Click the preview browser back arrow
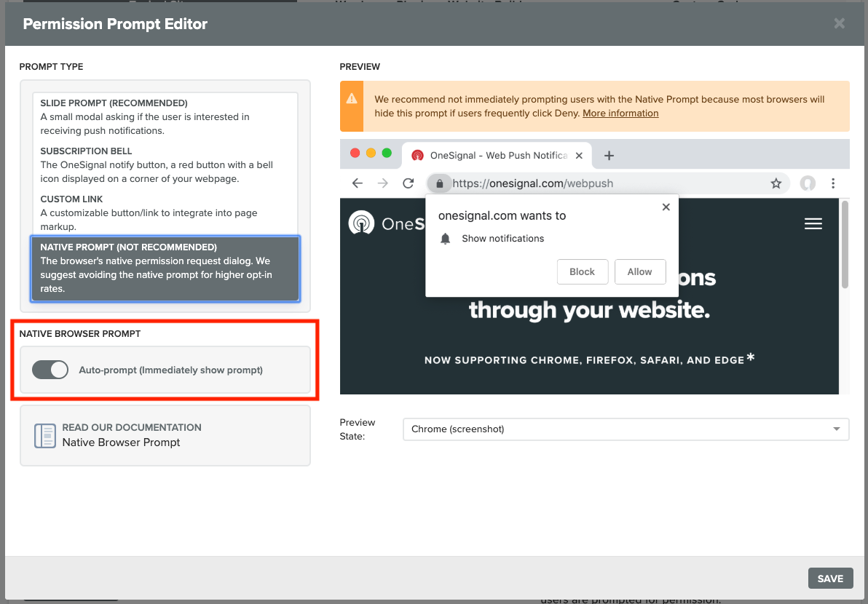This screenshot has width=868, height=604. pyautogui.click(x=358, y=183)
